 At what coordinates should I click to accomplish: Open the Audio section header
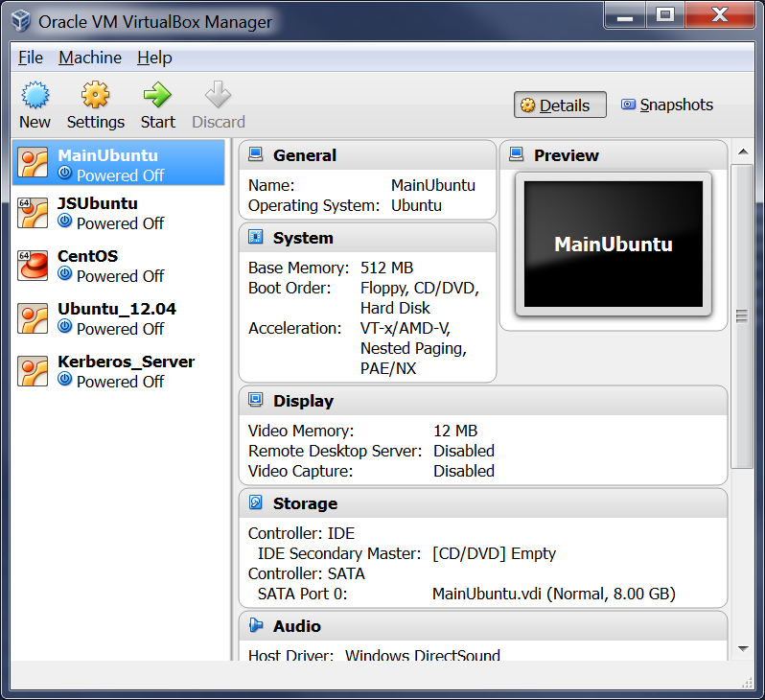(x=483, y=626)
